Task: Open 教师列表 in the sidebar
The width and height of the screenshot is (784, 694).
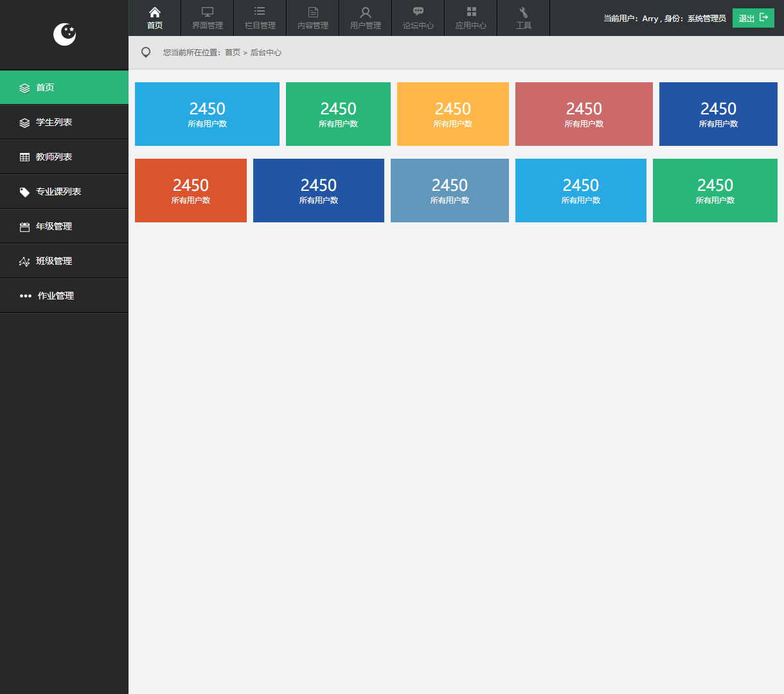Action: 54,157
